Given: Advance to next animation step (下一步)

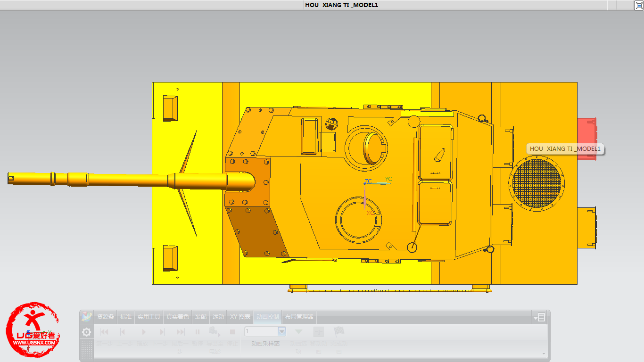Looking at the screenshot, I should pyautogui.click(x=162, y=332).
